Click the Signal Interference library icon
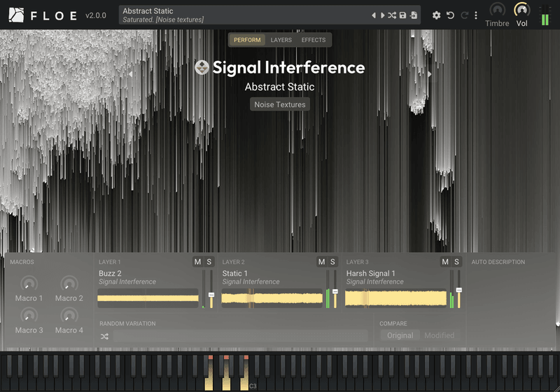 pyautogui.click(x=202, y=67)
